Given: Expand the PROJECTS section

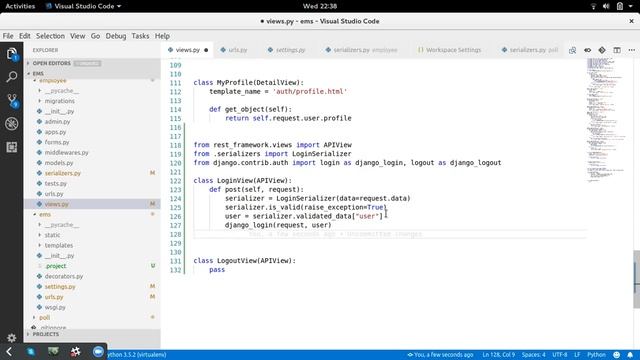Looking at the screenshot, I should point(46,334).
